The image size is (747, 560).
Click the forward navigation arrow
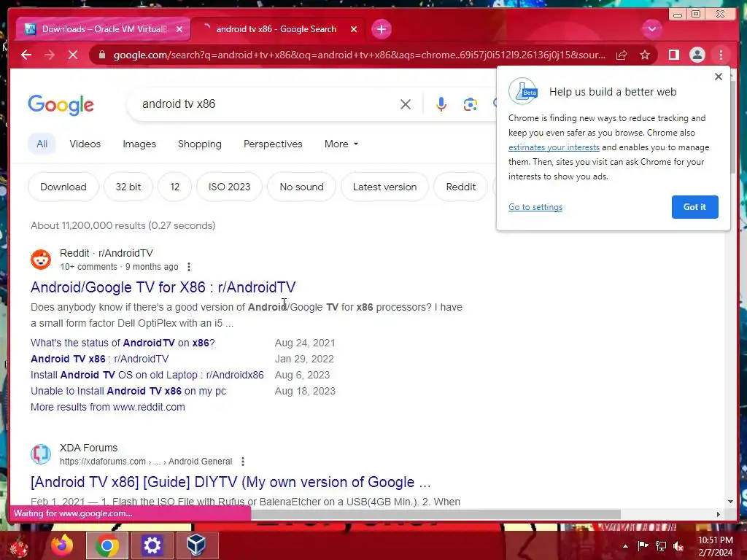[x=50, y=55]
